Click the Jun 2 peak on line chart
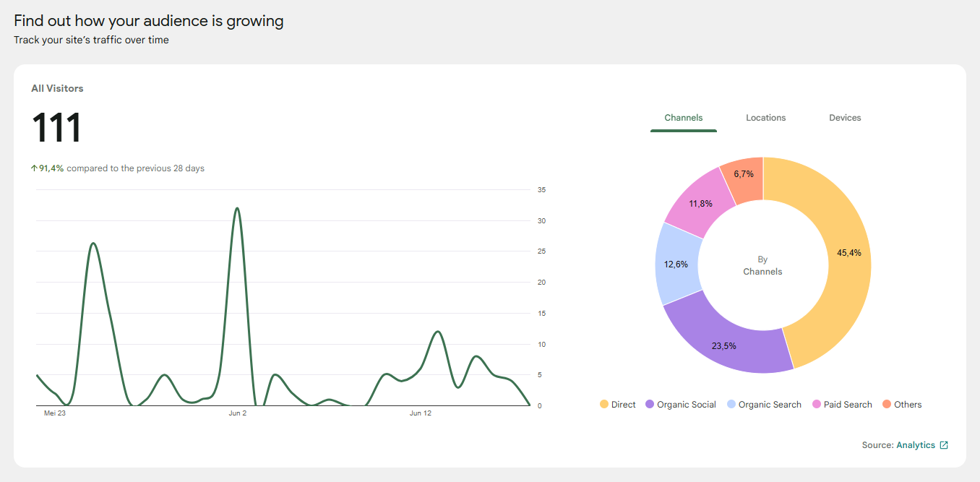 click(237, 209)
